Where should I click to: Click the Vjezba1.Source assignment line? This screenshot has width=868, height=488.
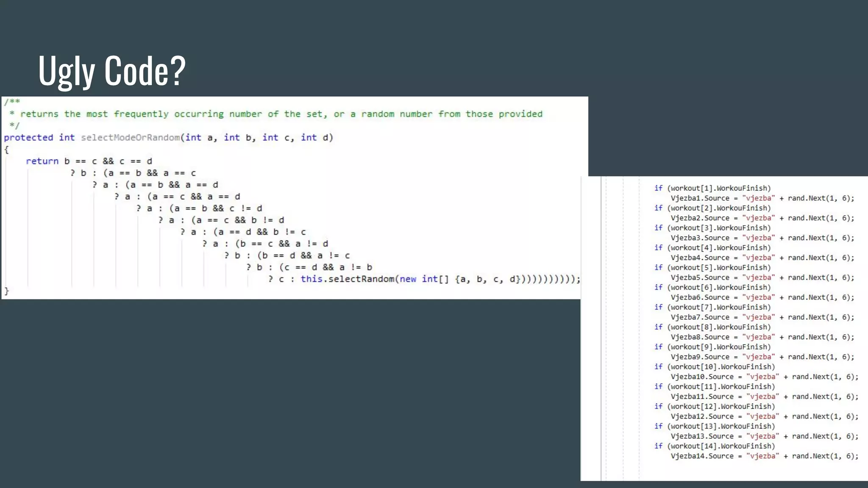762,198
